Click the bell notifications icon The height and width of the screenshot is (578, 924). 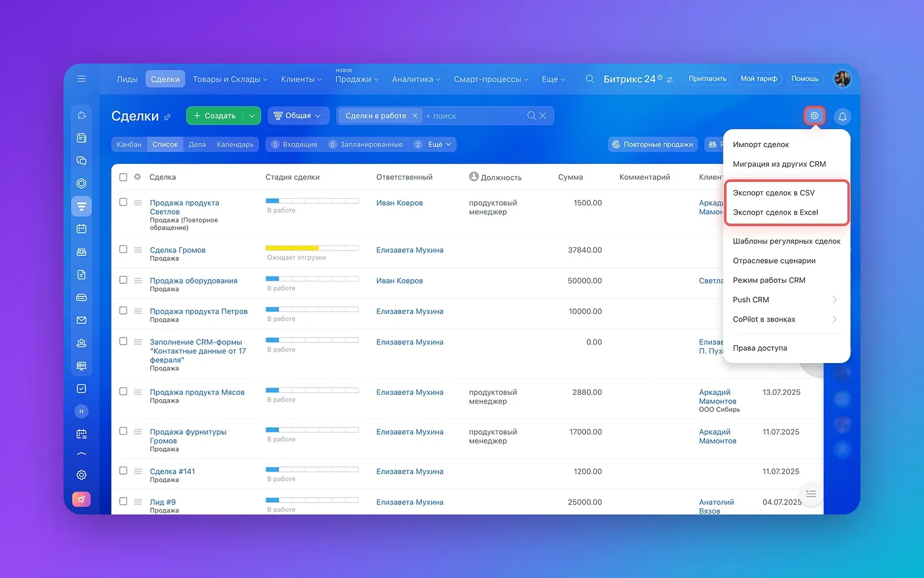click(x=842, y=116)
